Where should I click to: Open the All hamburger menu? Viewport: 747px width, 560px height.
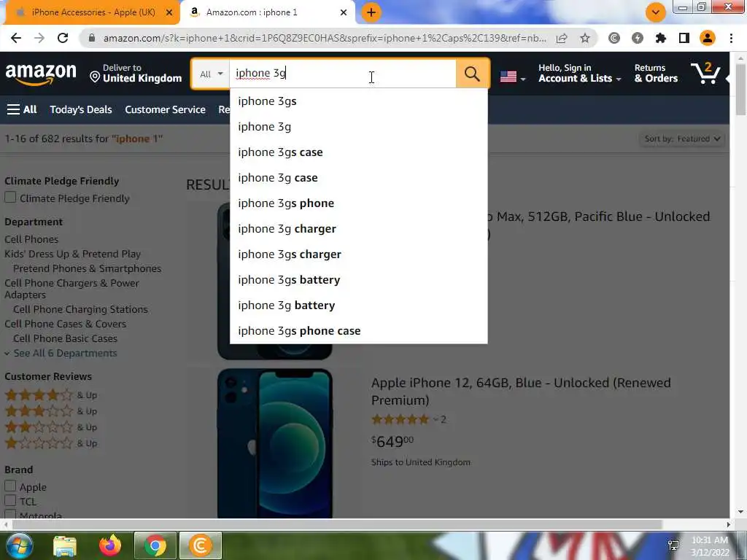[21, 109]
